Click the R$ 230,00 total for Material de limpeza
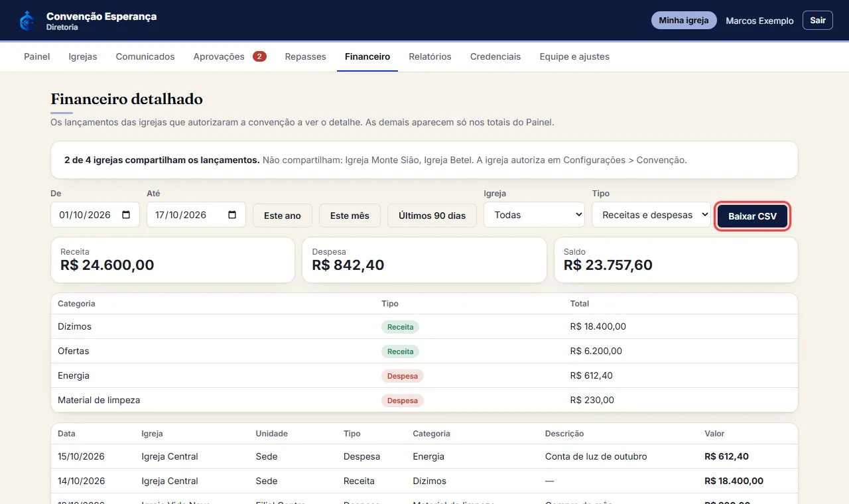This screenshot has width=849, height=504. 592,400
